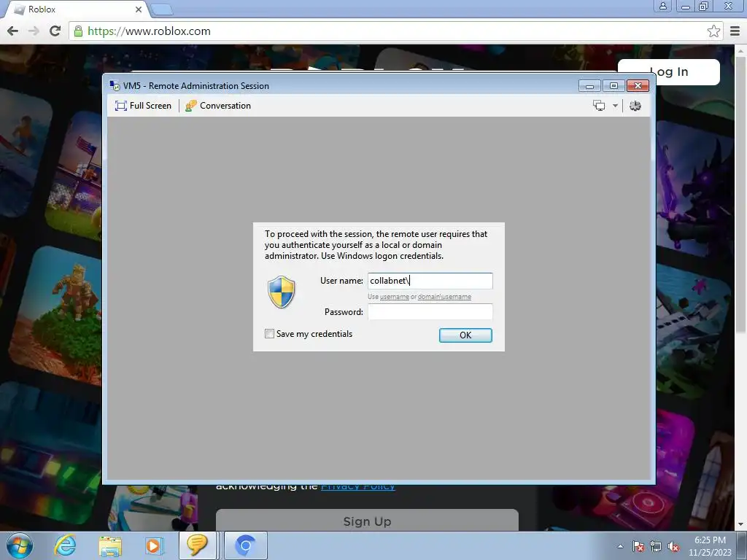
Task: Show hidden system tray icons
Action: point(620,546)
